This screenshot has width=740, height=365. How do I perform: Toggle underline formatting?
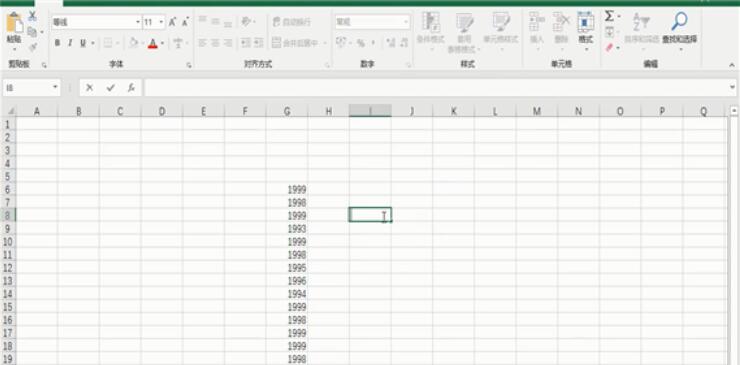[83, 43]
